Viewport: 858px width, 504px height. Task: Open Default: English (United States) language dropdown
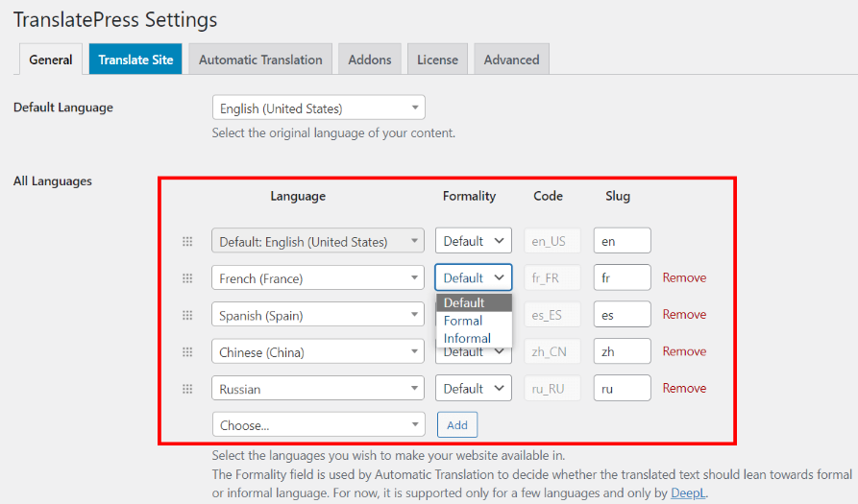click(318, 241)
